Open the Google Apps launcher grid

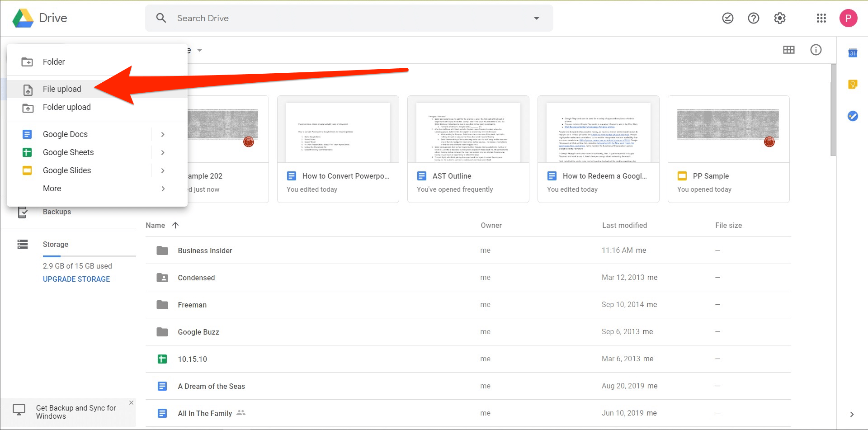pyautogui.click(x=821, y=18)
